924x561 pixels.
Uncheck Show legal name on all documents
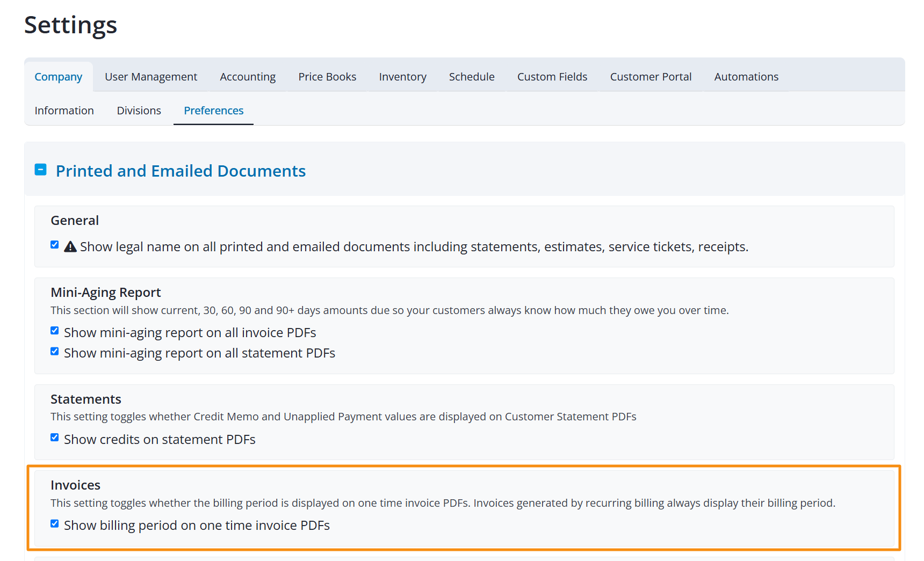[x=55, y=245]
